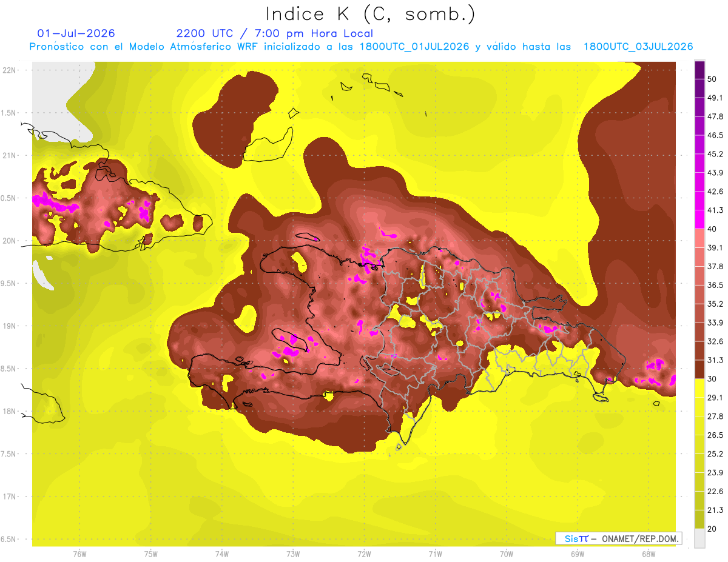This screenshot has width=728, height=562.
Task: Click the "22N" latitude axis label
Action: [9, 70]
